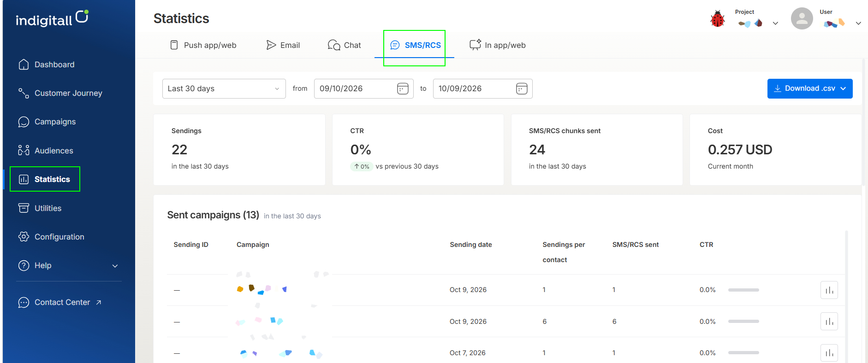This screenshot has height=363, width=868.
Task: Open the Chat statistics tab
Action: pyautogui.click(x=345, y=45)
